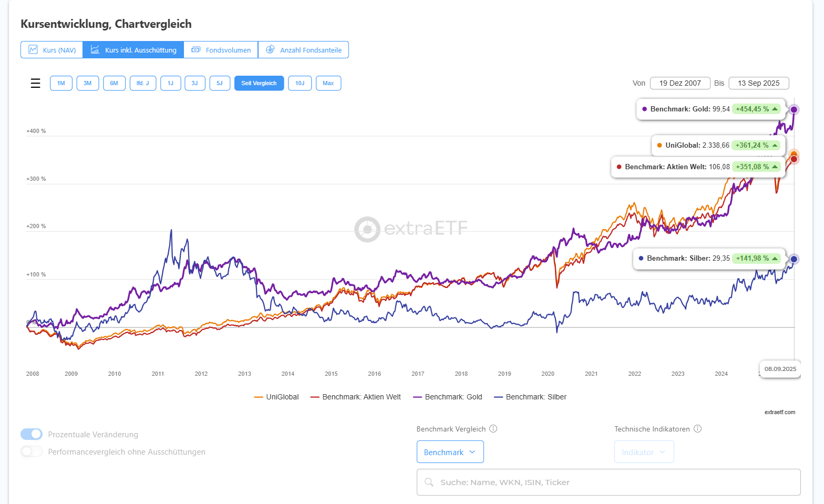
Task: Click the Kurs (NAV) line-chart icon
Action: (x=33, y=49)
